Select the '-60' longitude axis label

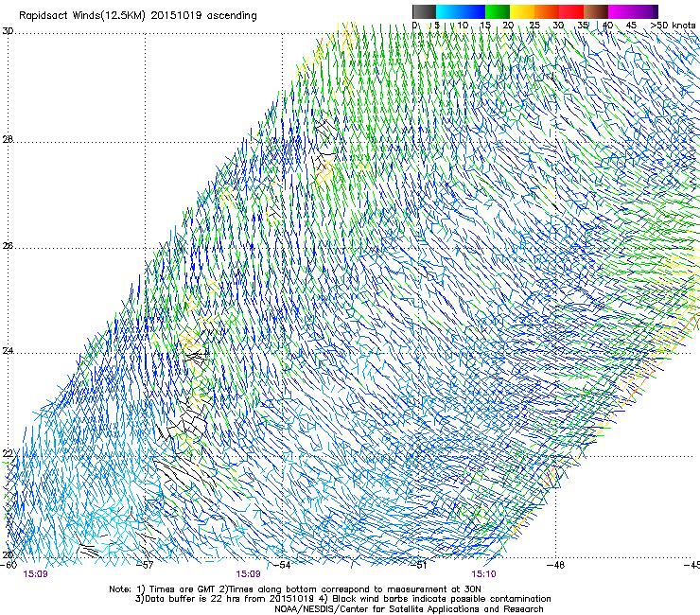tap(9, 565)
